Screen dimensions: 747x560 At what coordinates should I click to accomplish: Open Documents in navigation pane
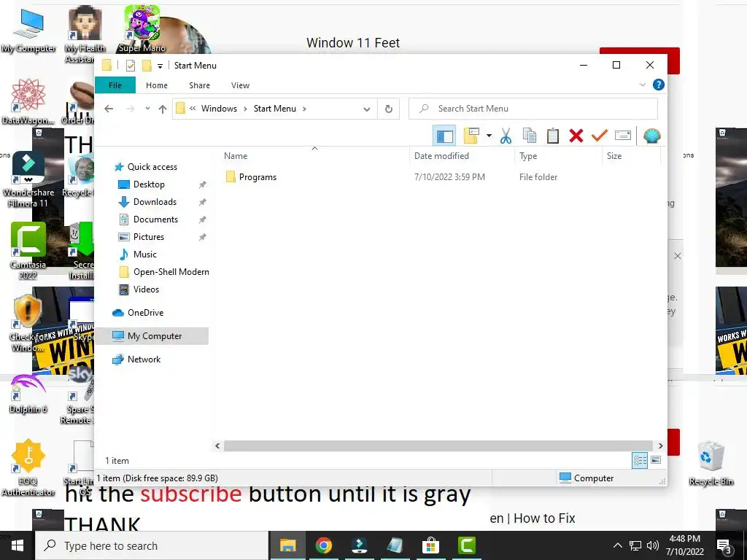(x=155, y=219)
